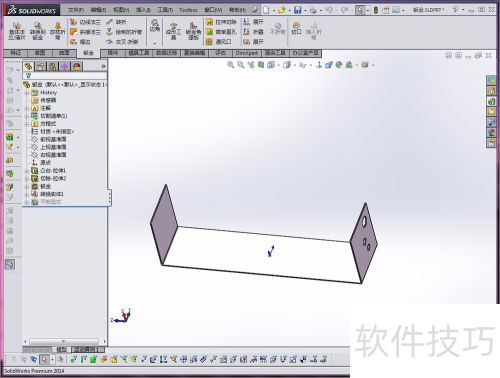Image resolution: width=500 pixels, height=378 pixels.
Task: Select the Lofted Bend tool (放样折弯)
Action: [x=57, y=31]
